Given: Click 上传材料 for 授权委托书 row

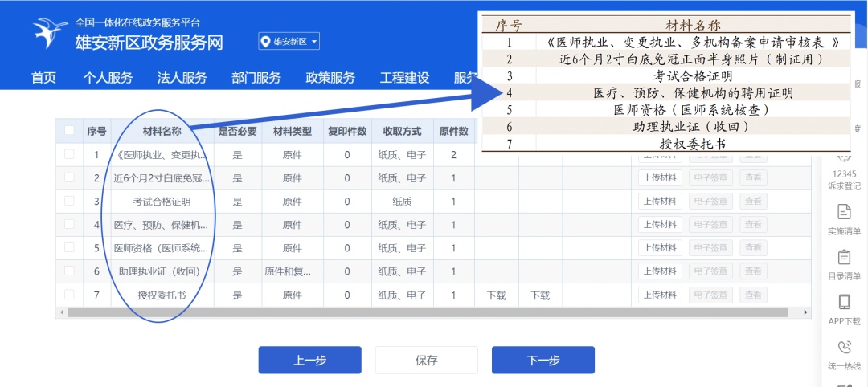Looking at the screenshot, I should coord(660,295).
